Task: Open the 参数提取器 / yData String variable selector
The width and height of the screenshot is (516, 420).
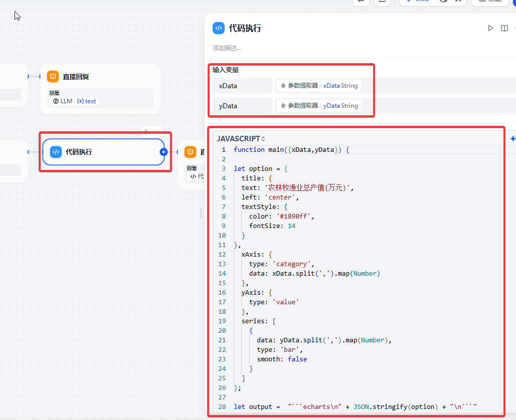Action: click(x=319, y=106)
